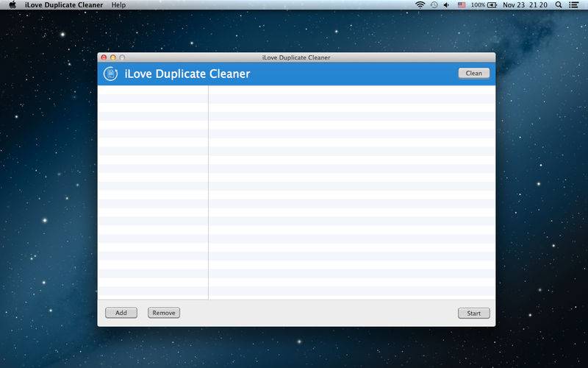Open the Apple menu
588x368 pixels.
pyautogui.click(x=12, y=5)
